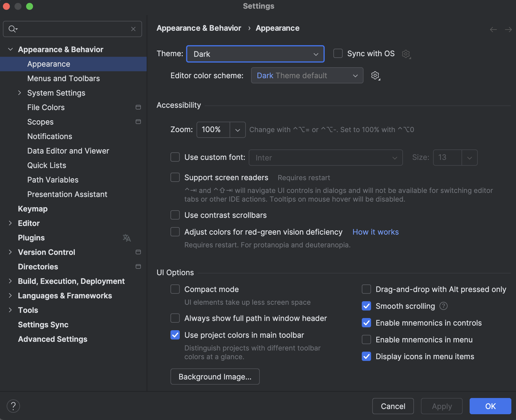Enable Support screen readers
Screen dimensions: 516x420
pyautogui.click(x=175, y=177)
